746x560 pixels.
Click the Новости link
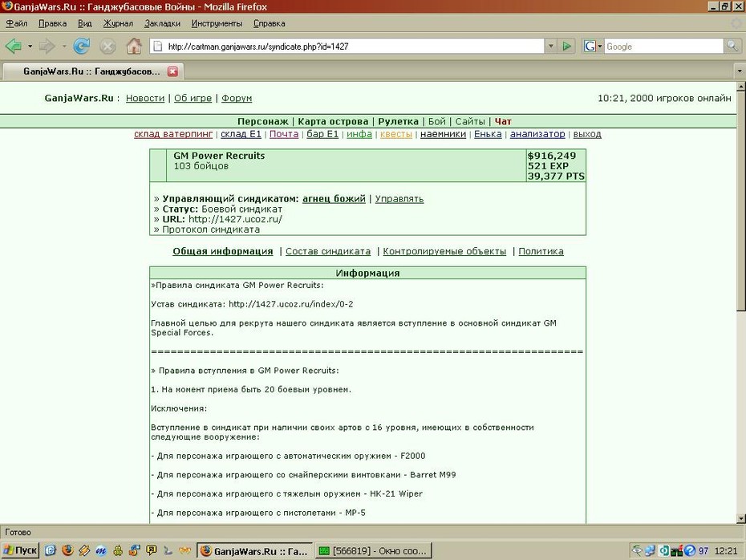[x=145, y=98]
